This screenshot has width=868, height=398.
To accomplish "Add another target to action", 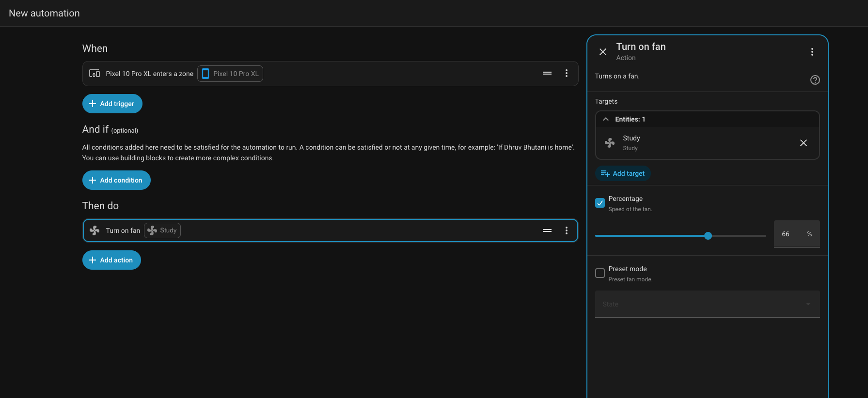I will 622,173.
